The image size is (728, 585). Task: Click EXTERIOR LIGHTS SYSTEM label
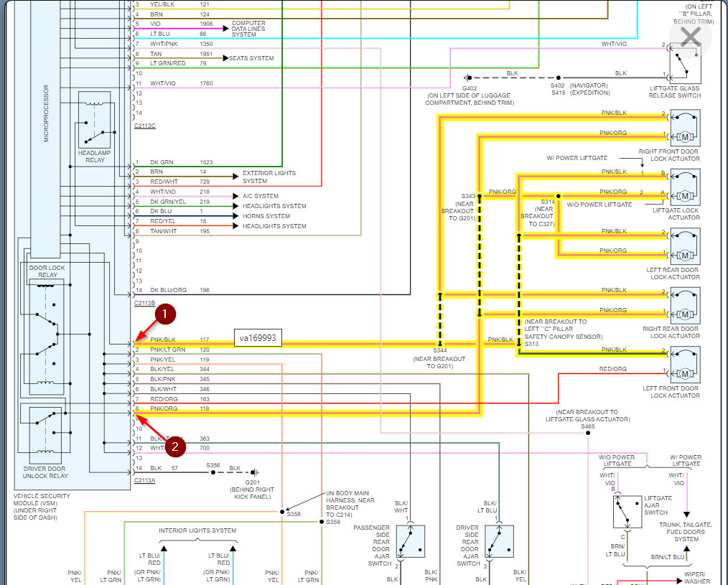269,177
